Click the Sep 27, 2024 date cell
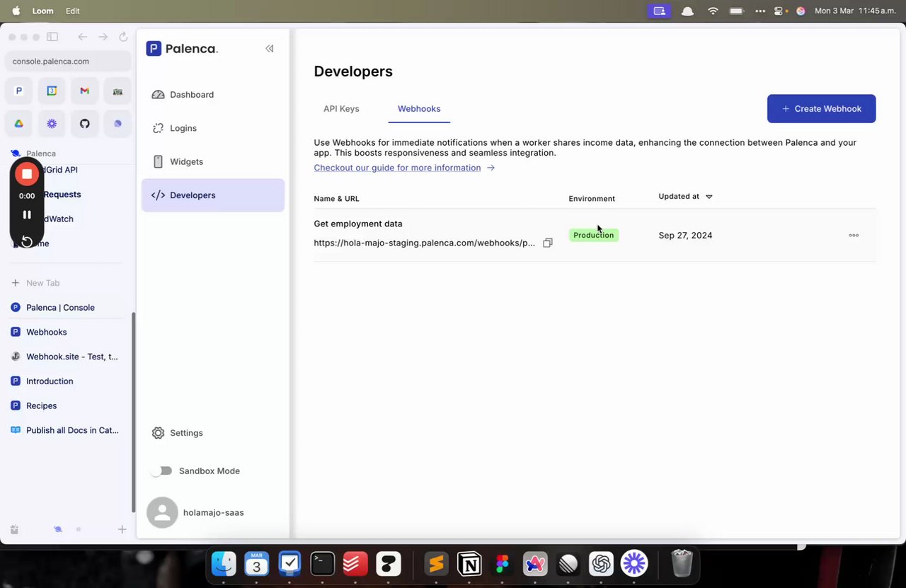Image resolution: width=906 pixels, height=588 pixels. click(685, 236)
